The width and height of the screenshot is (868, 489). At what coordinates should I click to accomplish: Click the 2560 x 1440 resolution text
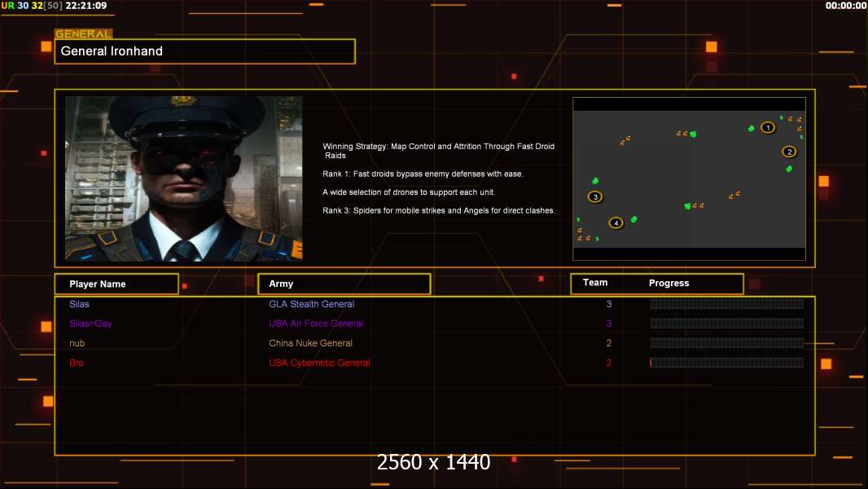(433, 462)
